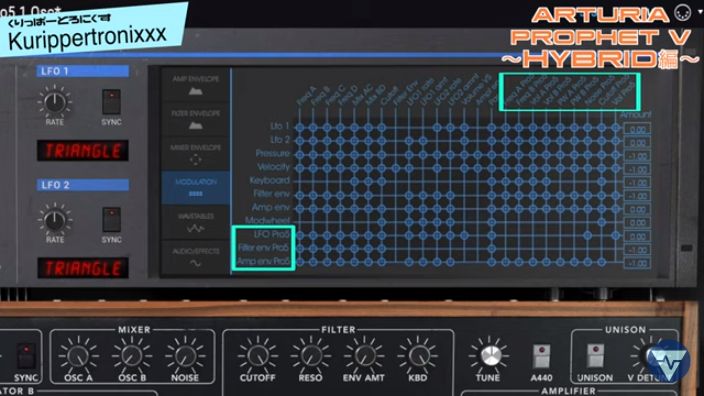Click the Amp env Pro5 to Freq A node
Screen dimensions: 704x396
(299, 262)
